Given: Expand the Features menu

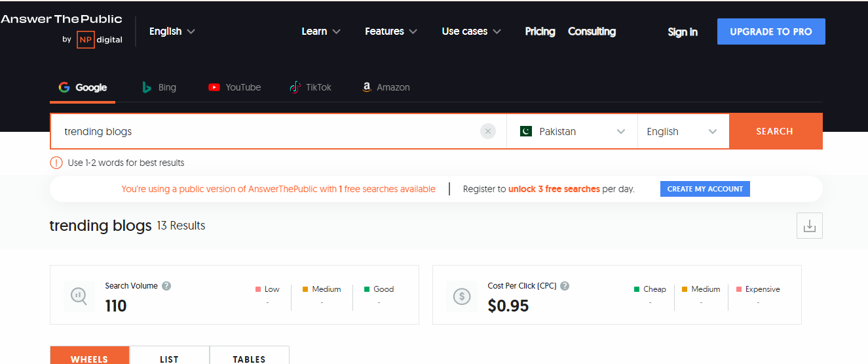Looking at the screenshot, I should [x=391, y=31].
